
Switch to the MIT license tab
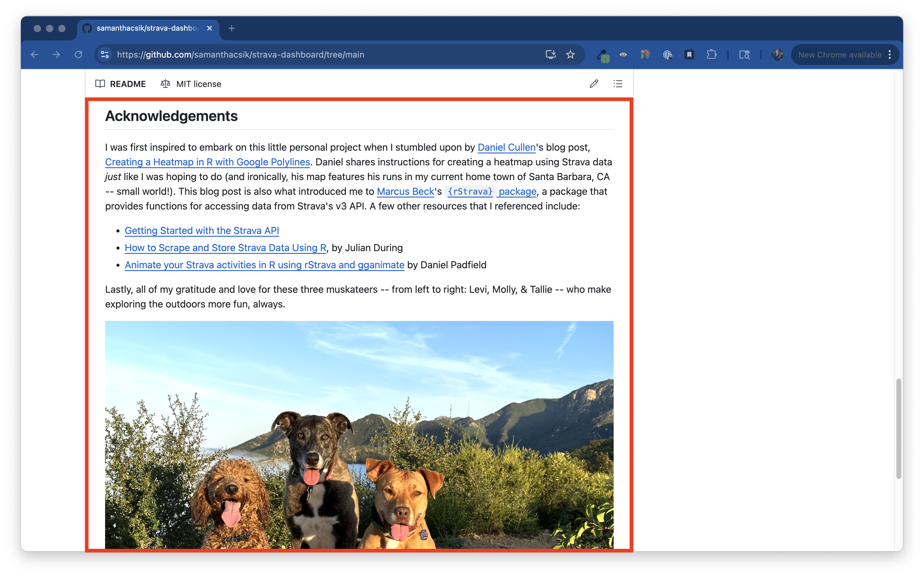(x=191, y=84)
